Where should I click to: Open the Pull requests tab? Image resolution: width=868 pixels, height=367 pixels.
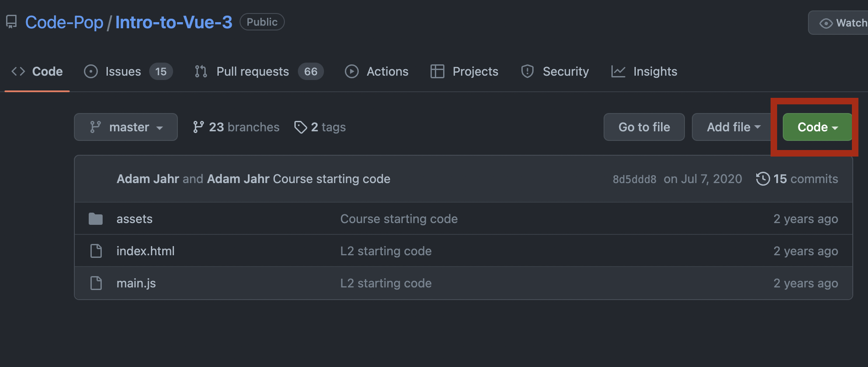click(x=259, y=71)
